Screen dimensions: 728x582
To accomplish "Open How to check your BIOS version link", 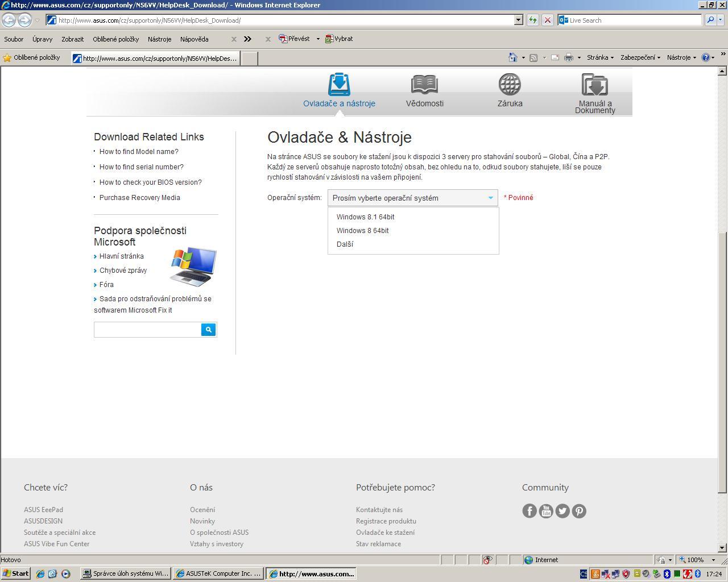I will pos(151,182).
